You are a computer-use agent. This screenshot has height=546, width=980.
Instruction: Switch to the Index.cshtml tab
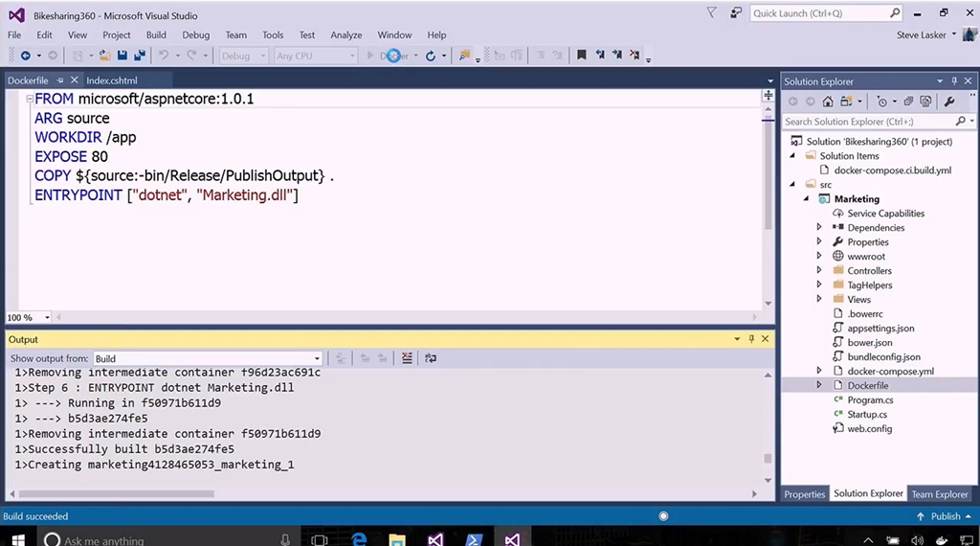coord(112,81)
